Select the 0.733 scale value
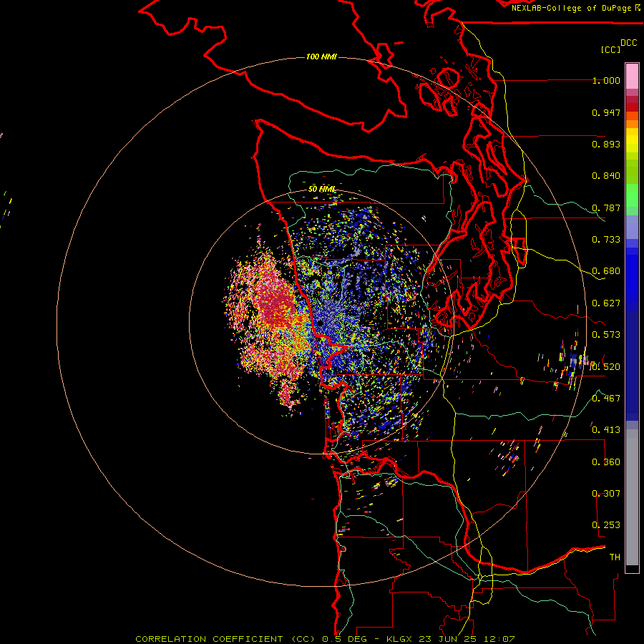Viewport: 644px width, 644px height. tap(606, 240)
